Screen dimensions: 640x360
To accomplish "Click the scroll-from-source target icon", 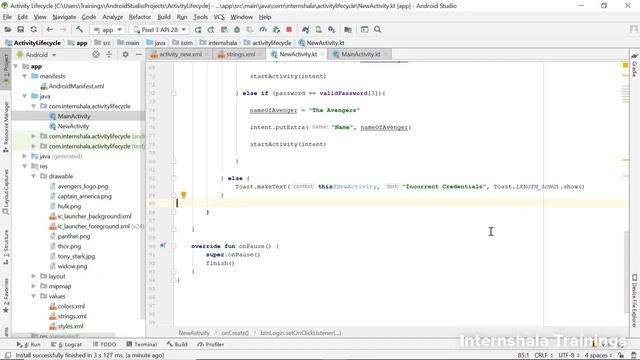I will coord(96,54).
